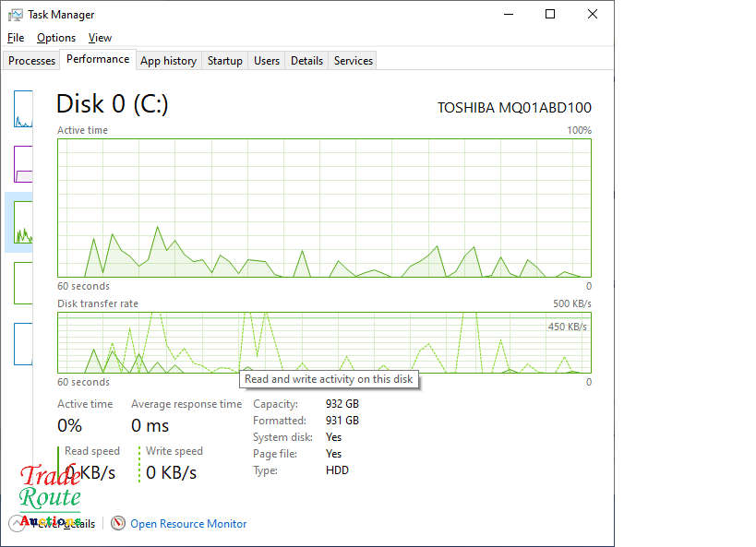This screenshot has width=756, height=547.
Task: Switch to the Details tab
Action: tap(306, 61)
